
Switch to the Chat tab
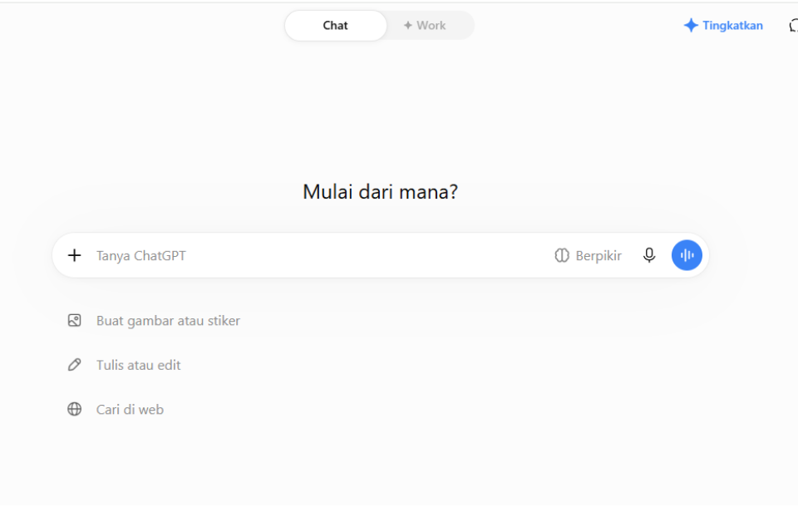(x=335, y=26)
